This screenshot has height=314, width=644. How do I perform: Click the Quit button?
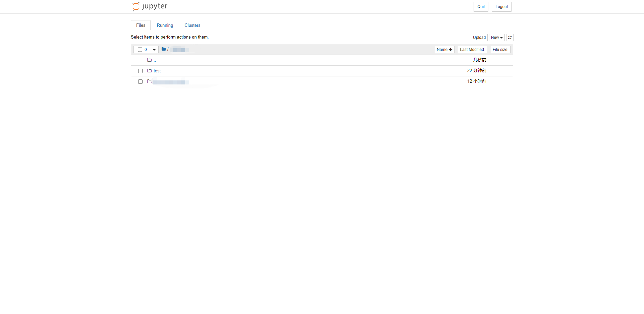[x=481, y=7]
